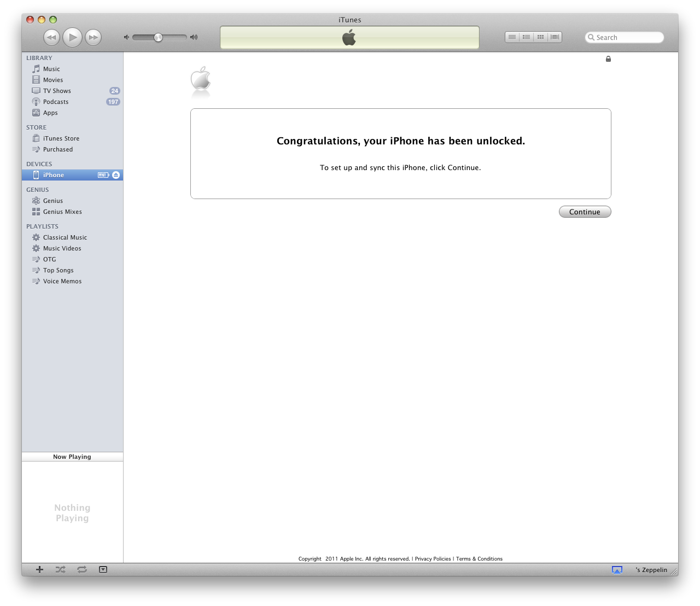This screenshot has height=606, width=700.
Task: Click the playlist icon beside OTG
Action: pyautogui.click(x=36, y=259)
